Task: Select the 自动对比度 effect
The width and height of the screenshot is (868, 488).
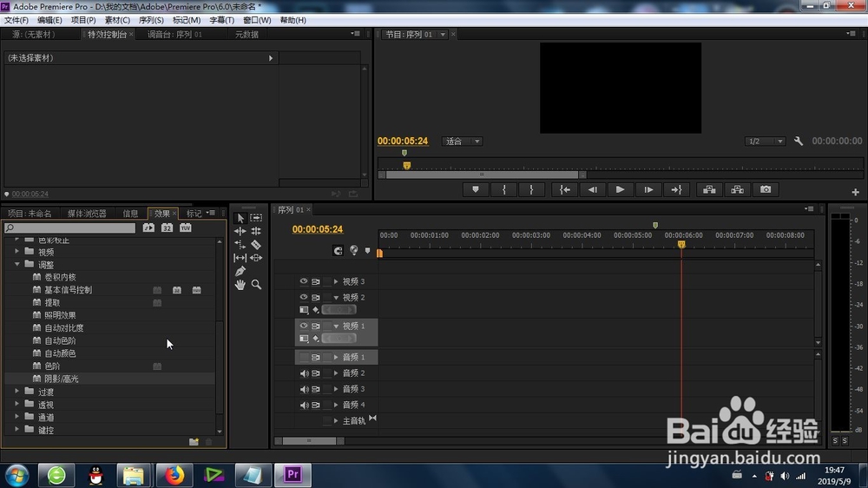Action: (x=64, y=328)
